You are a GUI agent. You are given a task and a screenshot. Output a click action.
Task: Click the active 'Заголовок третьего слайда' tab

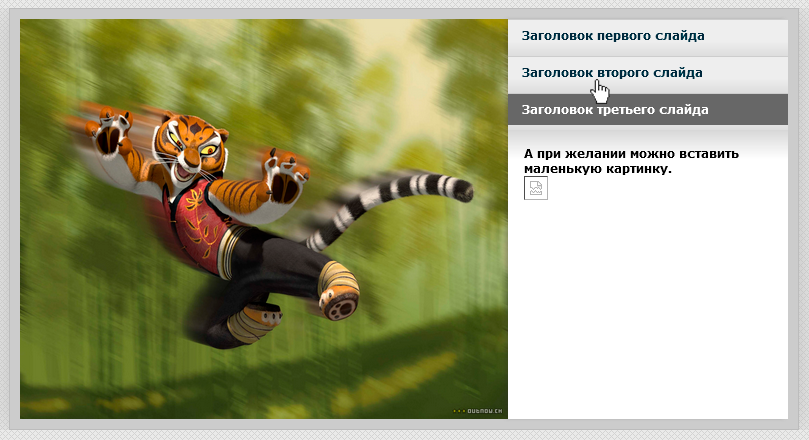[648, 109]
